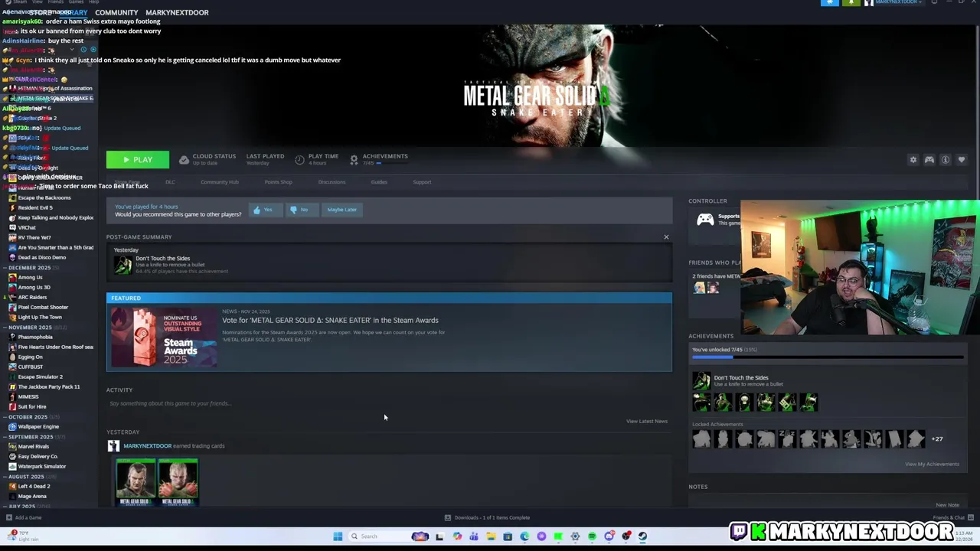The width and height of the screenshot is (980, 551).
Task: Go to the Community Hub tab
Action: pos(220,182)
